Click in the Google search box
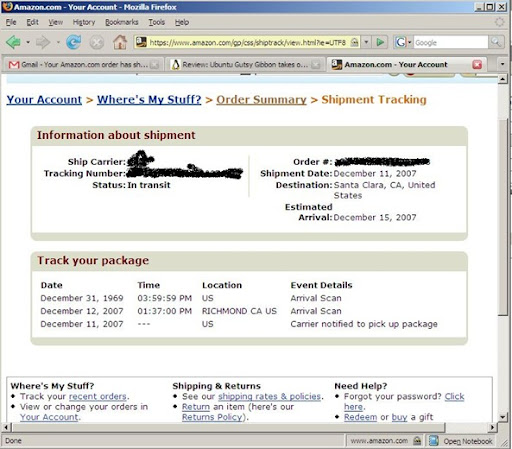Image resolution: width=512 pixels, height=449 pixels. click(451, 42)
